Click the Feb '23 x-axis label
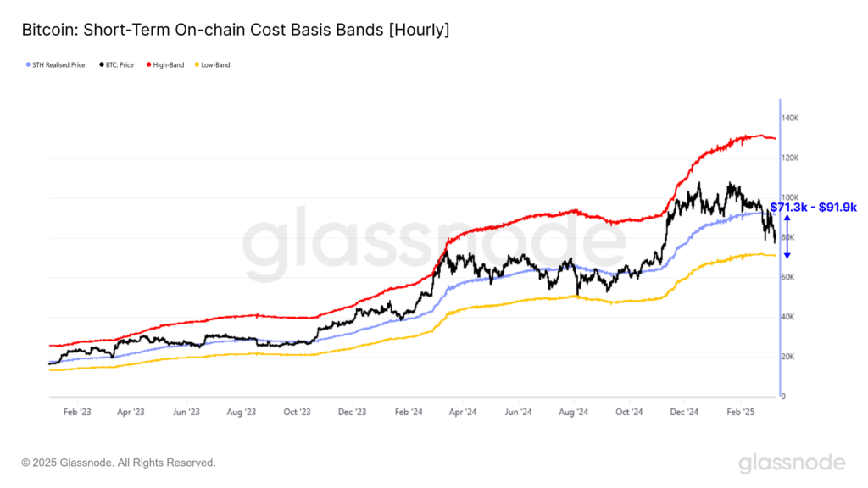This screenshot has width=868, height=488. [76, 413]
